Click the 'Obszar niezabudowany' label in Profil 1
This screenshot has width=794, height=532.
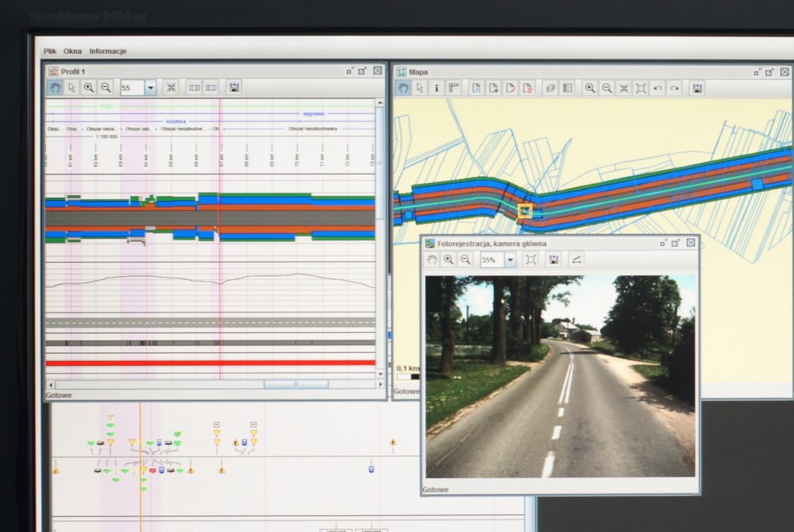[313, 129]
